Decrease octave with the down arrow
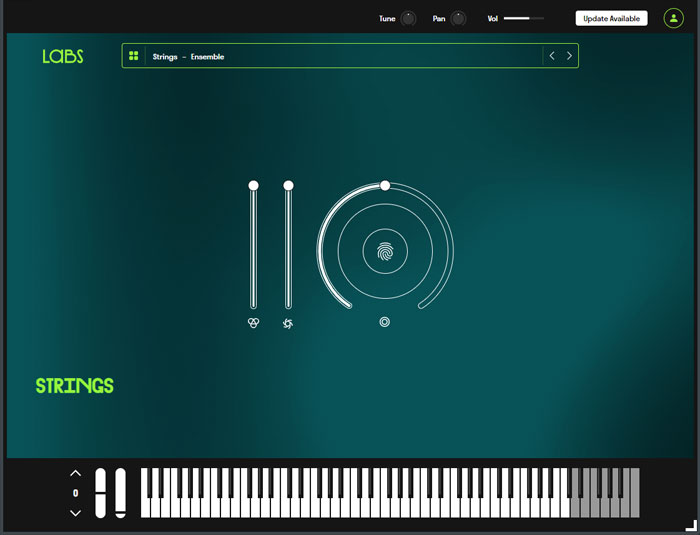This screenshot has height=535, width=700. [x=75, y=513]
